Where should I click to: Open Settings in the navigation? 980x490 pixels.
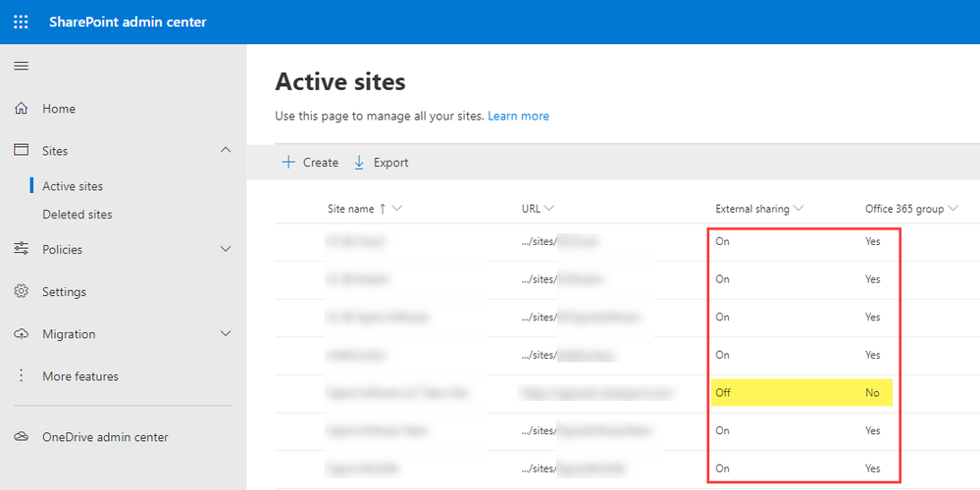(65, 291)
